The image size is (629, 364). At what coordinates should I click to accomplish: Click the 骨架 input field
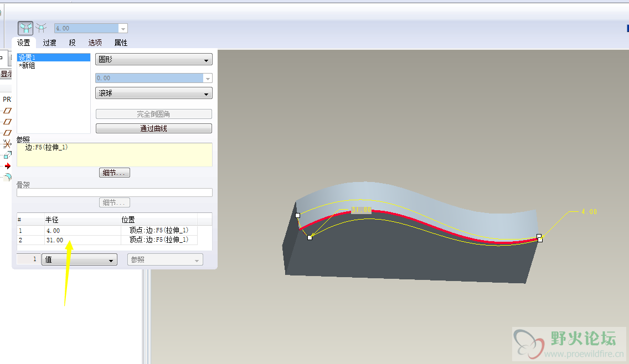pyautogui.click(x=114, y=193)
